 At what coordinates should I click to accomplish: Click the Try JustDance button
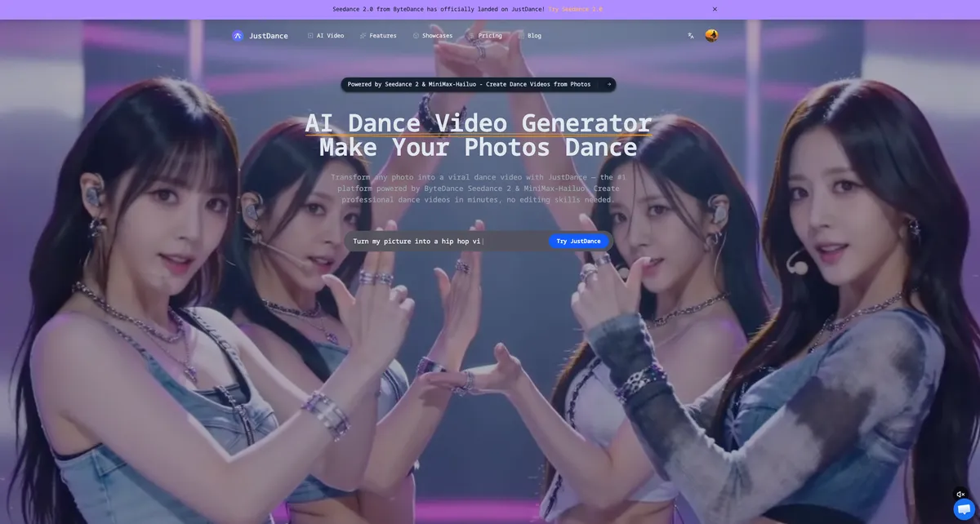578,241
